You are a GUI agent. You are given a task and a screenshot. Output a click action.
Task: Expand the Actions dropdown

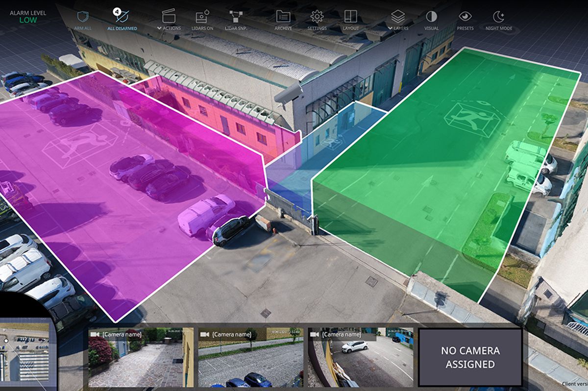(x=169, y=18)
